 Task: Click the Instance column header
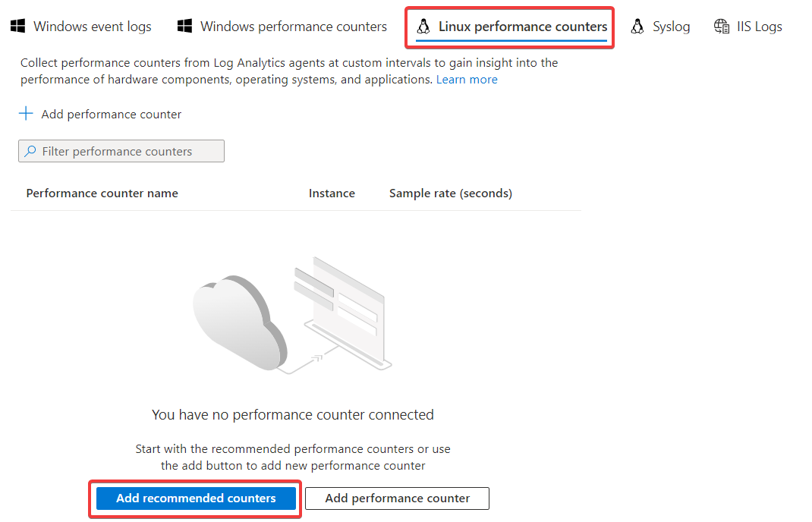click(332, 193)
